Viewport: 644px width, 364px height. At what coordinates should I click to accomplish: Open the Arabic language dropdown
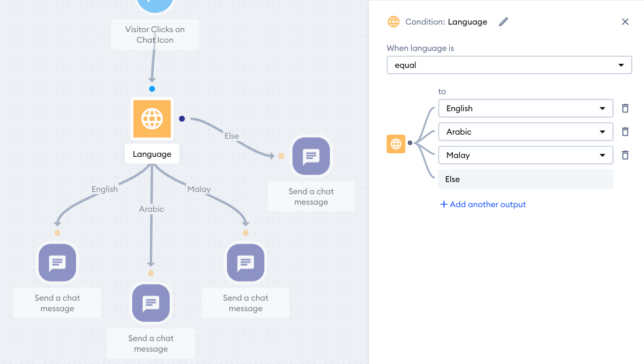526,132
